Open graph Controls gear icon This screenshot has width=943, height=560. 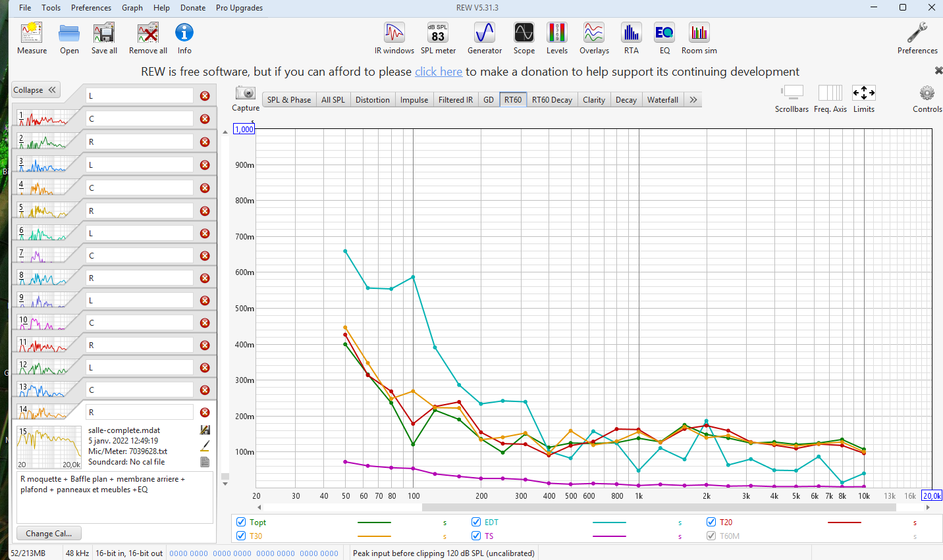(927, 93)
